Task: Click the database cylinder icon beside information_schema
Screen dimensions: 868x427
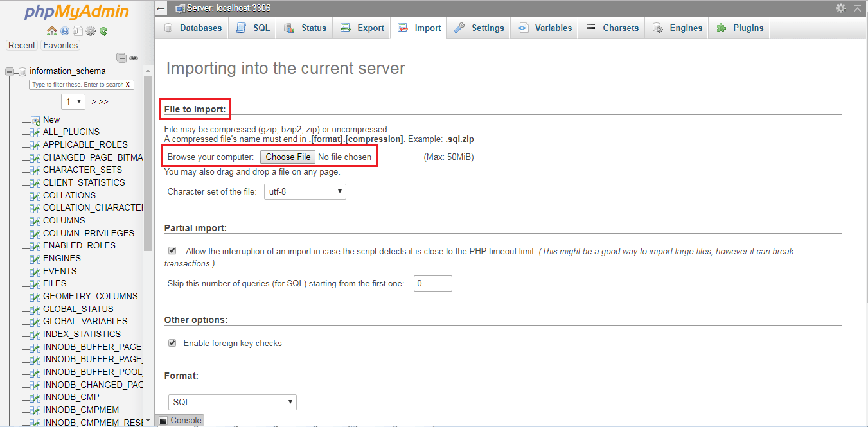Action: [23, 71]
